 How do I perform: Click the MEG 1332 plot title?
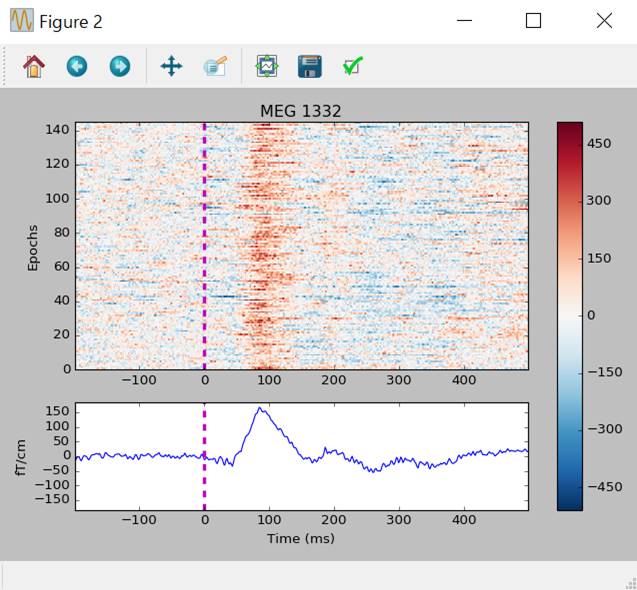click(301, 110)
